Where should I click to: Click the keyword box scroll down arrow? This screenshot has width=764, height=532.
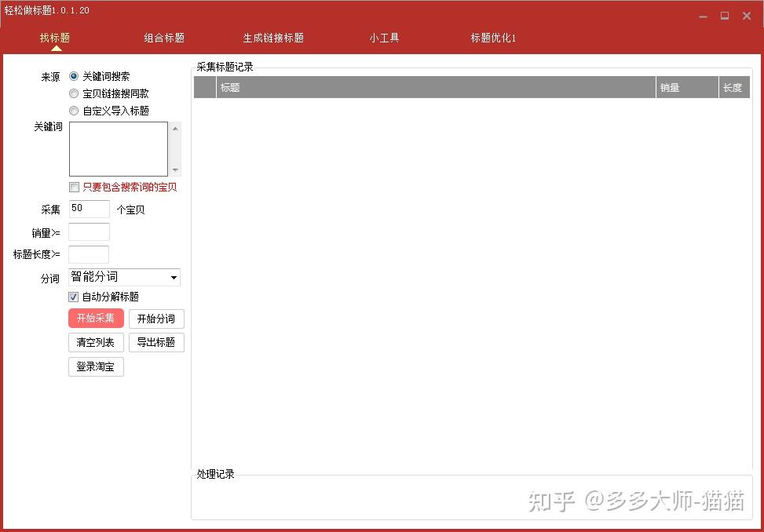tap(175, 170)
